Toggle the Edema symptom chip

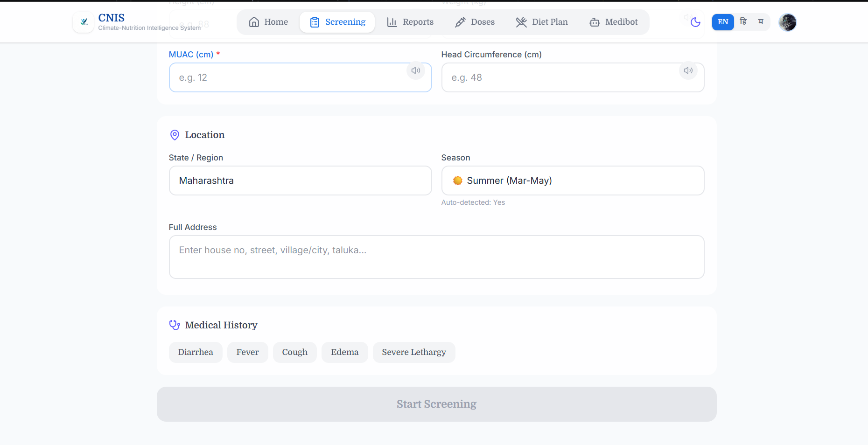pos(345,352)
